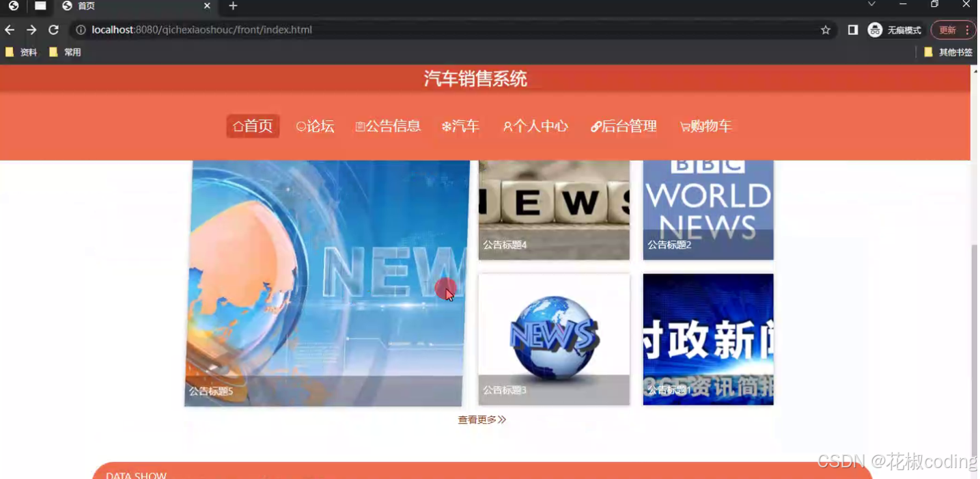Open the 公告标题1 时政新闻 card
This screenshot has width=980, height=479.
click(708, 340)
